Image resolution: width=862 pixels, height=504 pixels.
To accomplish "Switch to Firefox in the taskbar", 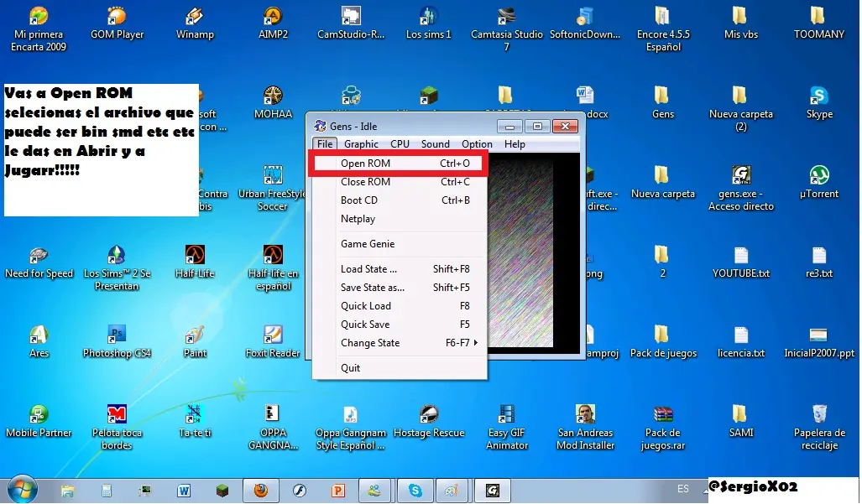I will [x=261, y=490].
